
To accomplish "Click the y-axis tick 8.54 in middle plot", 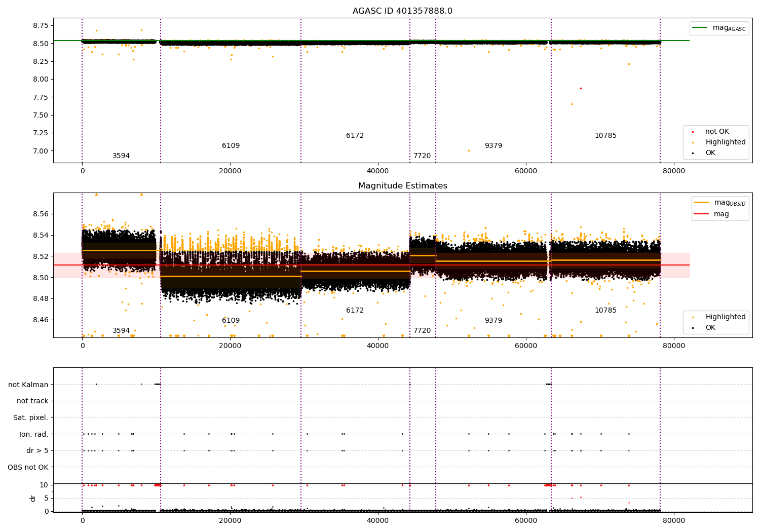I will click(40, 235).
